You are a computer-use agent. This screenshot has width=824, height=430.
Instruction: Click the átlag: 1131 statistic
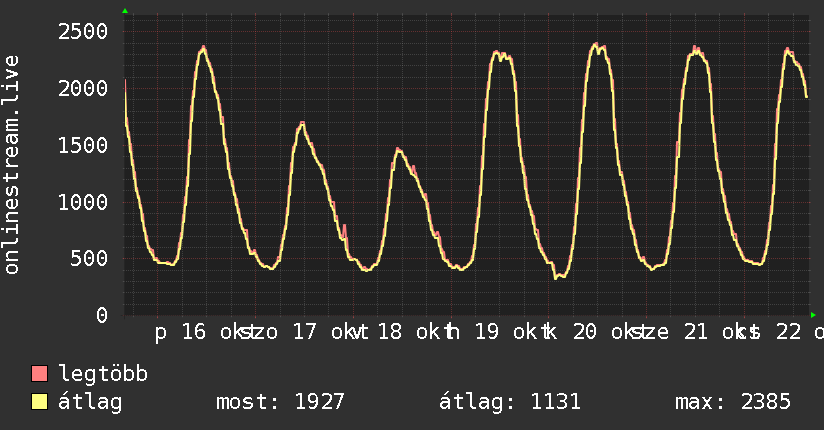510,402
